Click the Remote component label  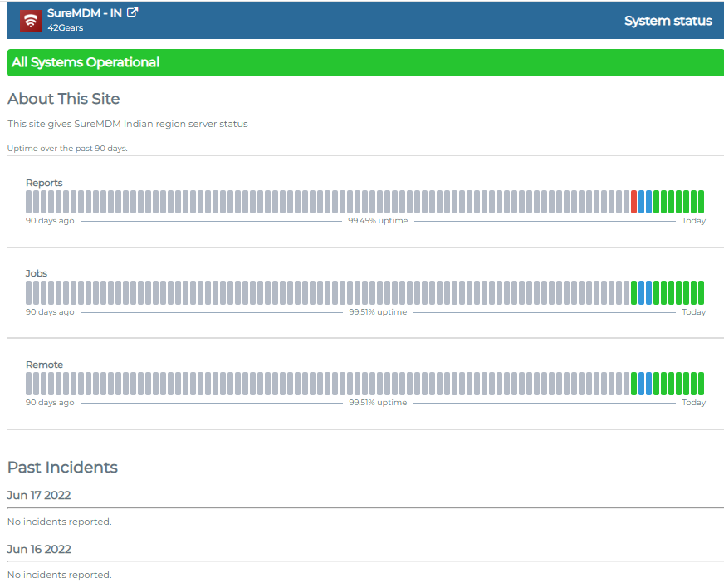(44, 365)
